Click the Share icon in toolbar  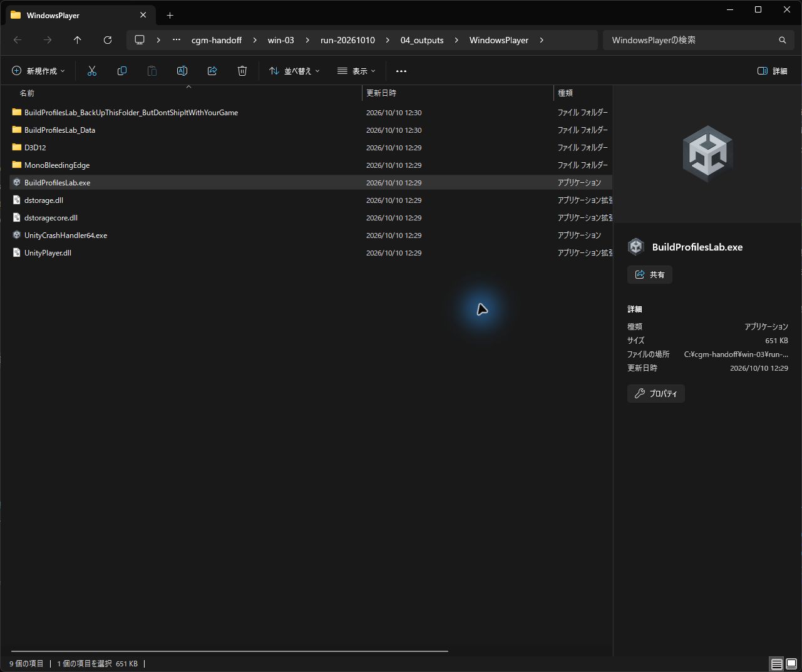[212, 71]
